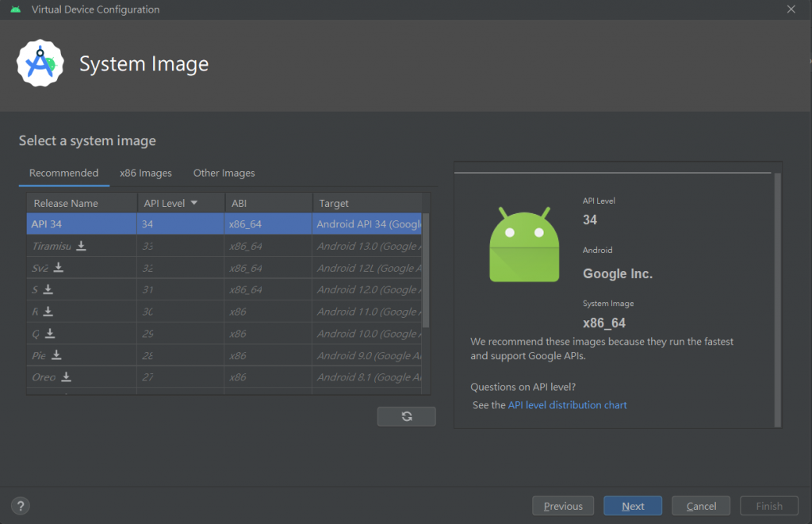Cancel the virtual device configuration
812x524 pixels.
coord(701,506)
